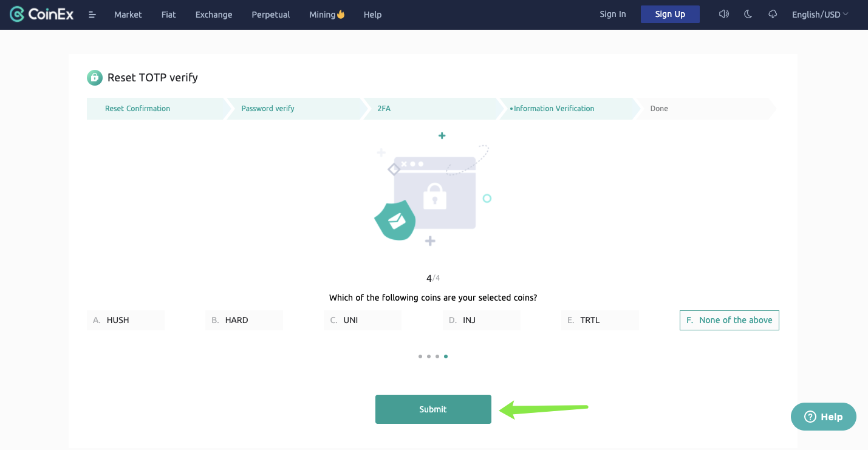The image size is (868, 450).
Task: Select option C. UNI
Action: (362, 320)
